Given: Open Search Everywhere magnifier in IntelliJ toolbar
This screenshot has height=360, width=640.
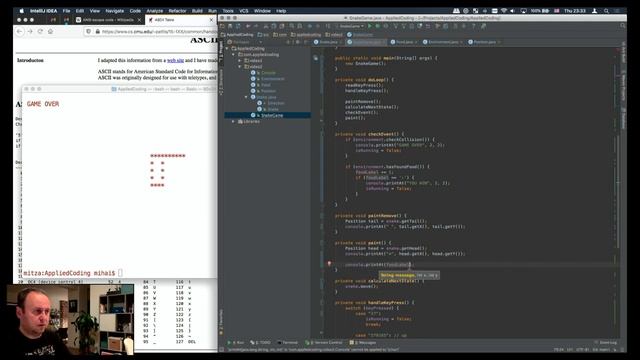Looking at the screenshot, I should (x=622, y=26).
